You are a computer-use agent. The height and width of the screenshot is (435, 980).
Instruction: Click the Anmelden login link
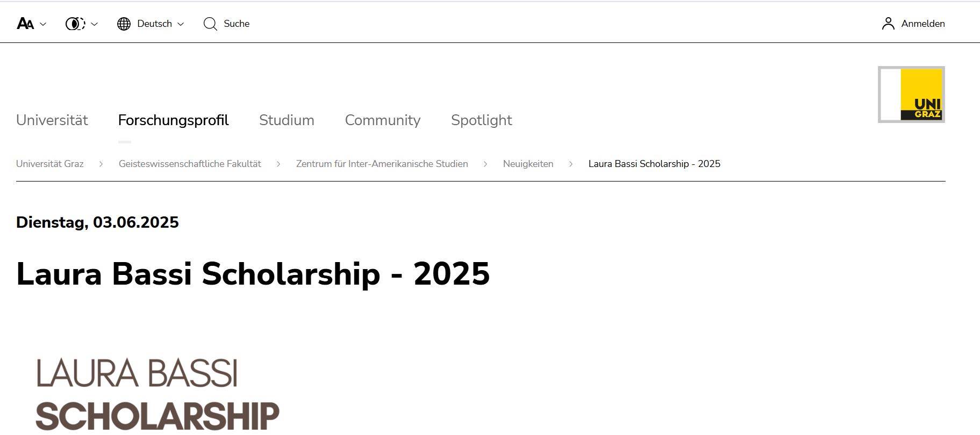point(923,24)
